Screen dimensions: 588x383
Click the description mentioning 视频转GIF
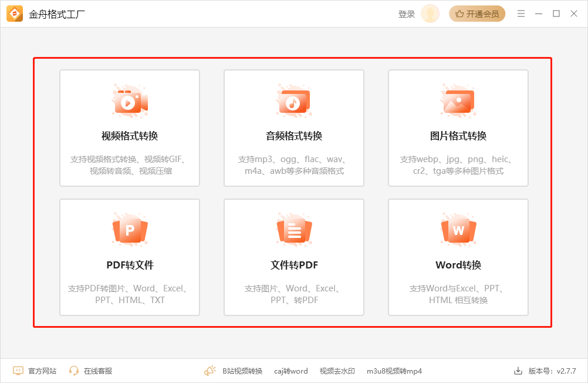130,165
